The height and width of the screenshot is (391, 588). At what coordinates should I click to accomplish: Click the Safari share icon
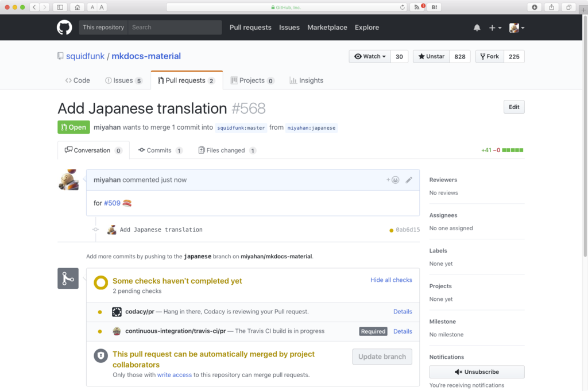coord(551,7)
